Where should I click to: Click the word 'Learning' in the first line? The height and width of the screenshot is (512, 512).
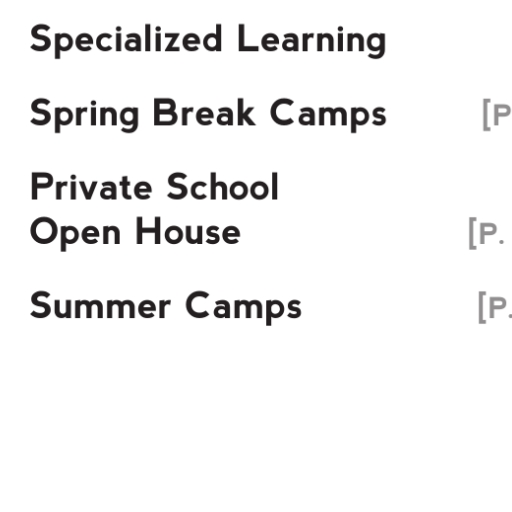[312, 42]
